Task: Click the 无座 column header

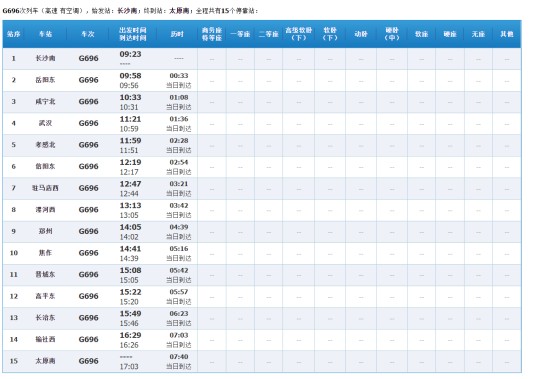Action: click(478, 34)
